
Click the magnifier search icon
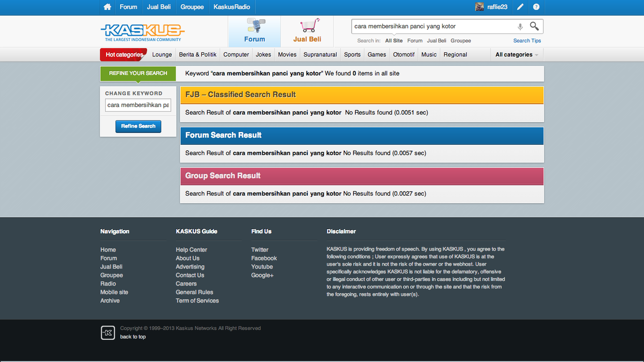(534, 26)
